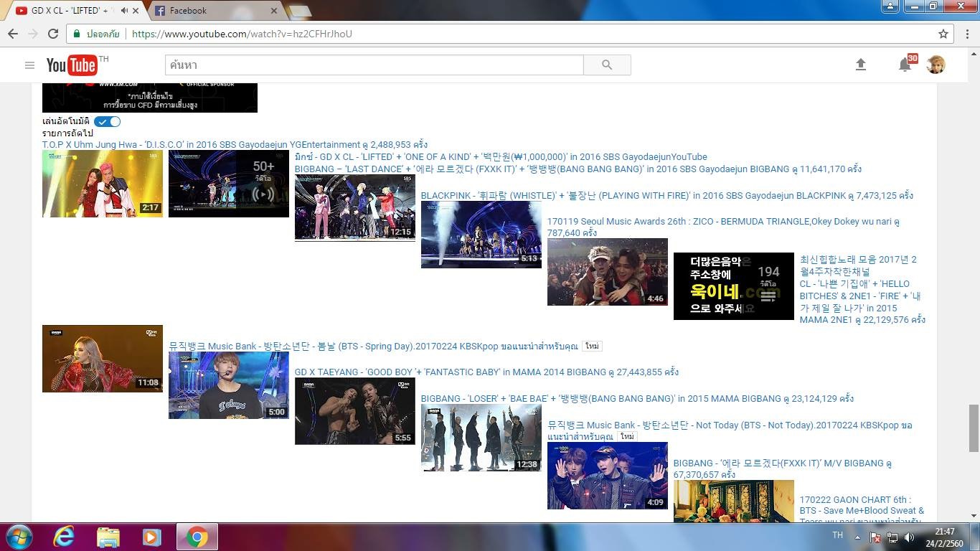The width and height of the screenshot is (980, 551).
Task: Open ZICO BERMUDA TRIANGLE Seoul Music Awards link
Action: pos(723,227)
